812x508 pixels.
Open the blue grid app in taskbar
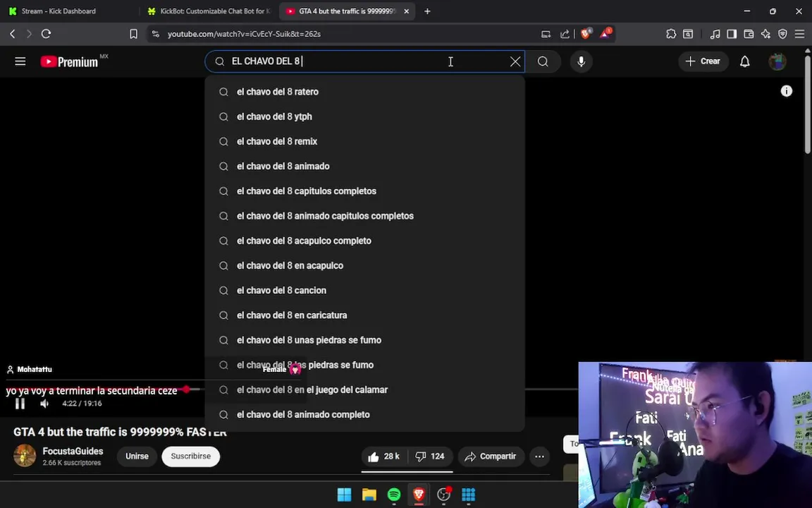click(468, 495)
